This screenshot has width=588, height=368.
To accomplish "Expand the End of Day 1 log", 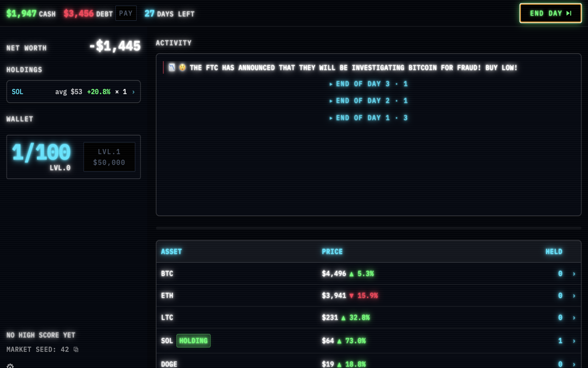I will click(x=368, y=118).
